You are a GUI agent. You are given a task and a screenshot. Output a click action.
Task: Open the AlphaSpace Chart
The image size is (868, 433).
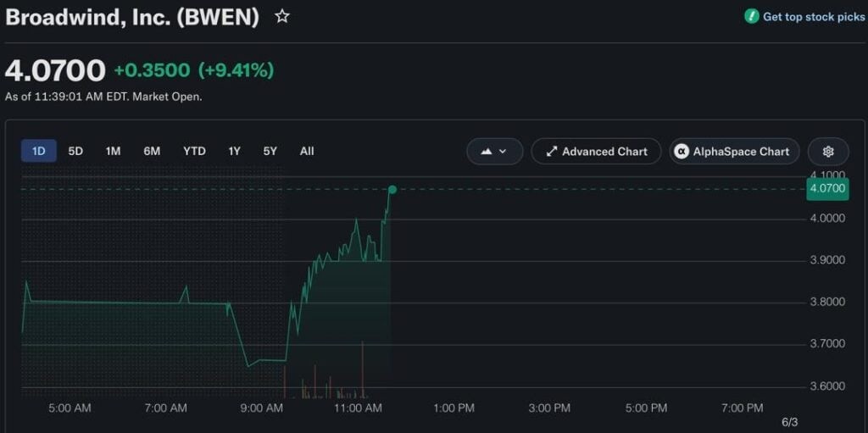pyautogui.click(x=734, y=151)
